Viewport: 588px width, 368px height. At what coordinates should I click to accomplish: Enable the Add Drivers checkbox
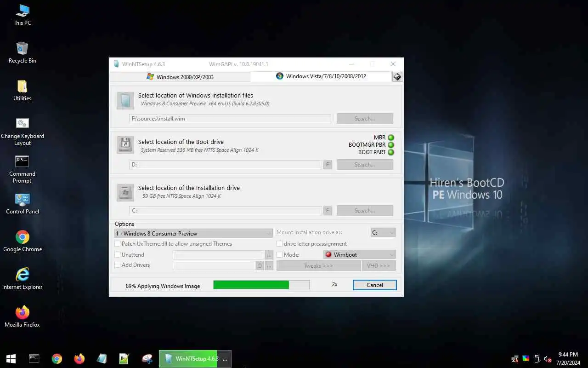click(118, 265)
